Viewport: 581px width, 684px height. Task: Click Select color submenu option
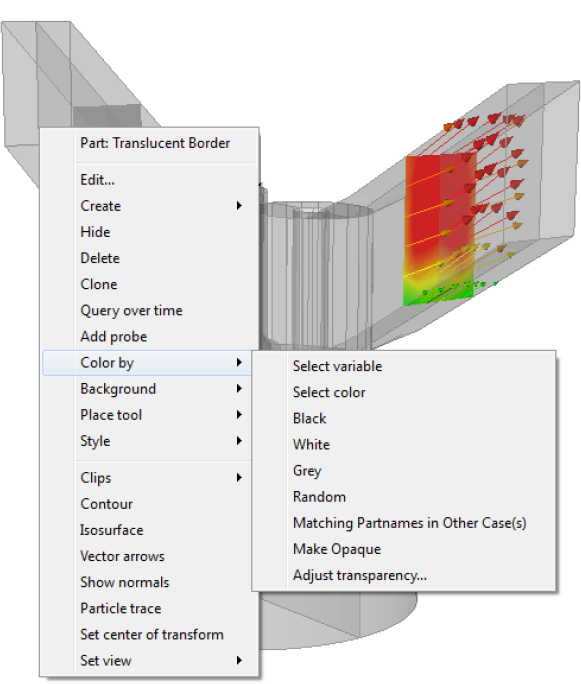329,392
